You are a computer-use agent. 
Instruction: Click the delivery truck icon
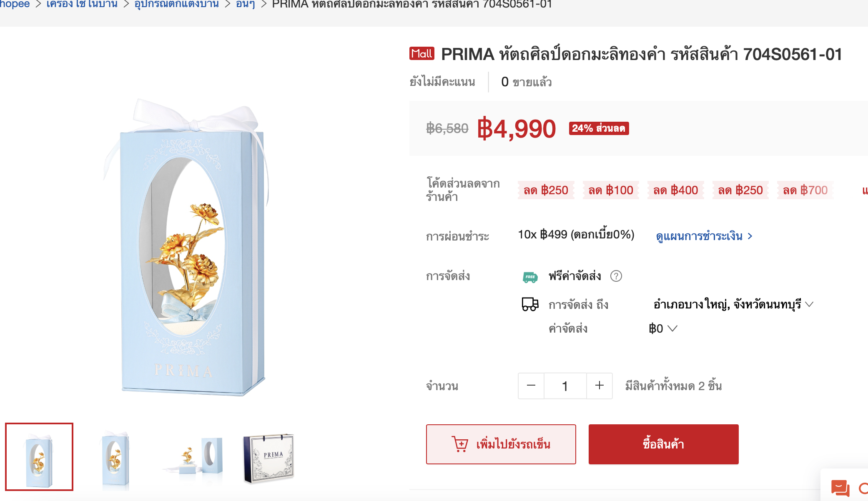[x=530, y=304]
